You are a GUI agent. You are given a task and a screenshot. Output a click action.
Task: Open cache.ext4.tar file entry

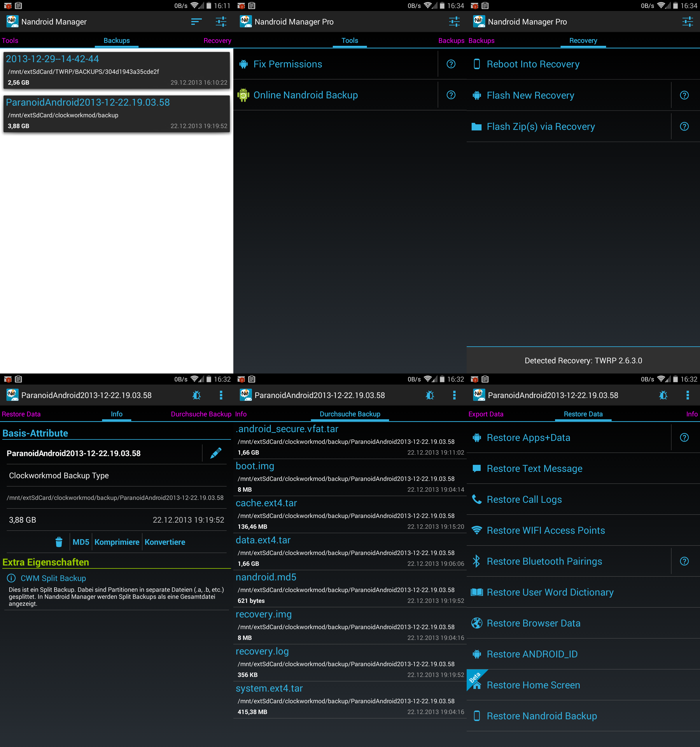pos(350,514)
